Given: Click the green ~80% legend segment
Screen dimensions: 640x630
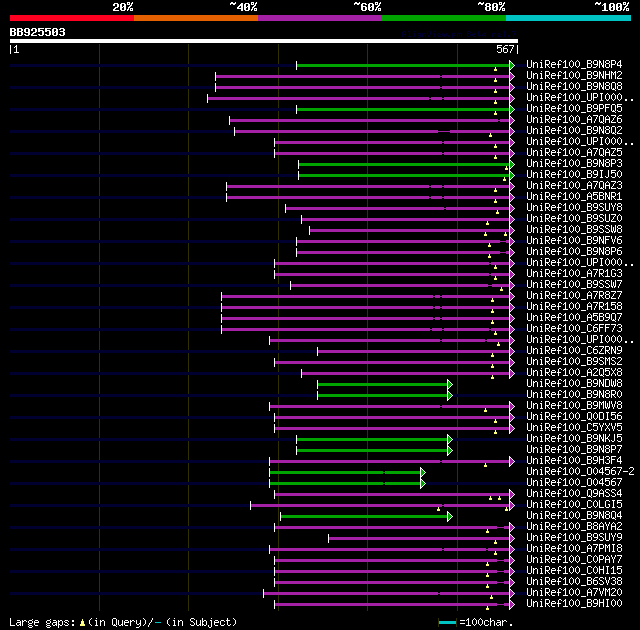Looking at the screenshot, I should tap(444, 18).
